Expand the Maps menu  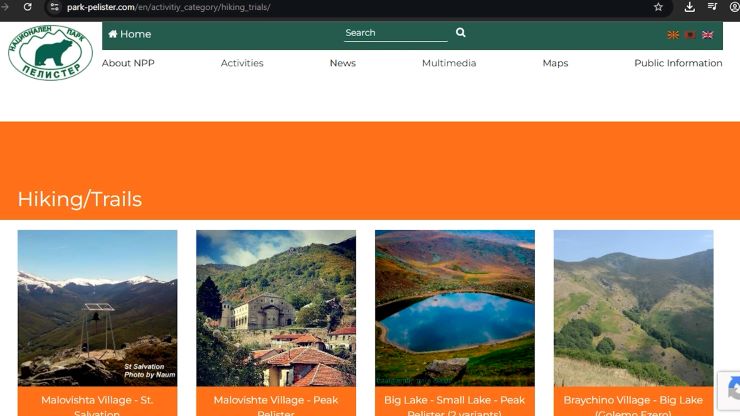tap(555, 63)
